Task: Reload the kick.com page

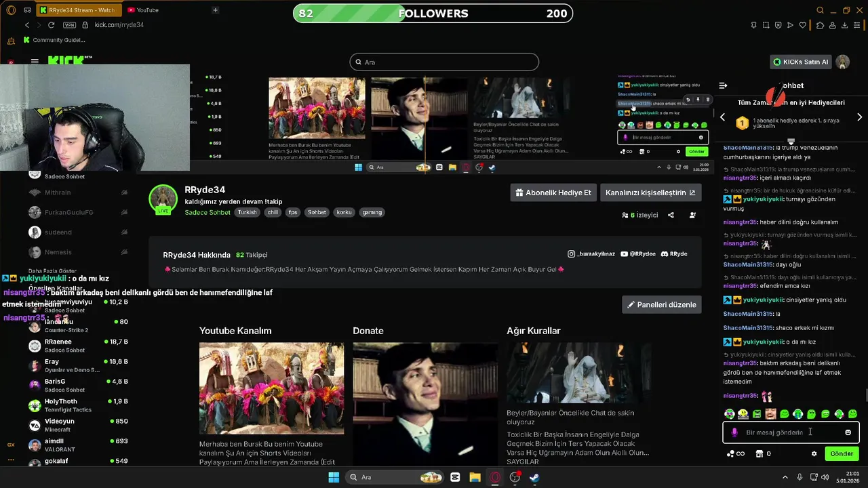Action: 51,25
